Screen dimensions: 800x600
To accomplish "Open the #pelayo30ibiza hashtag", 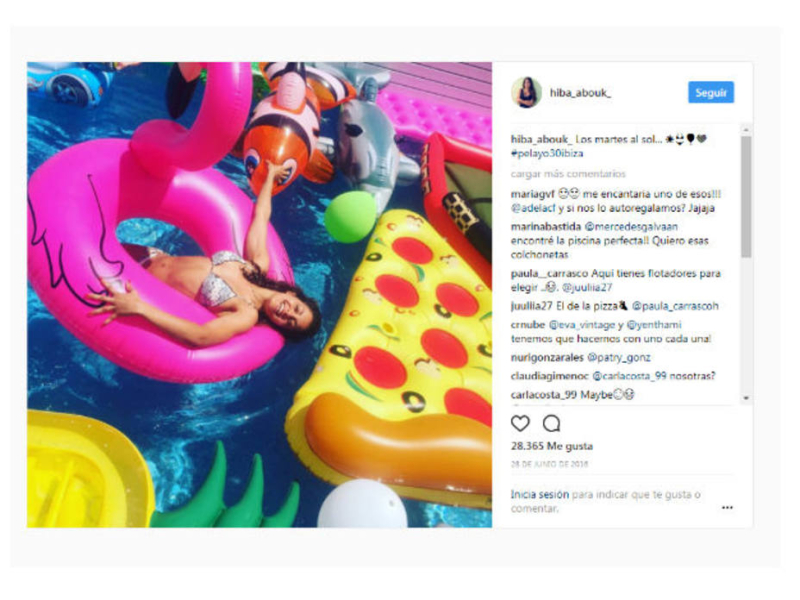I will pos(547,154).
